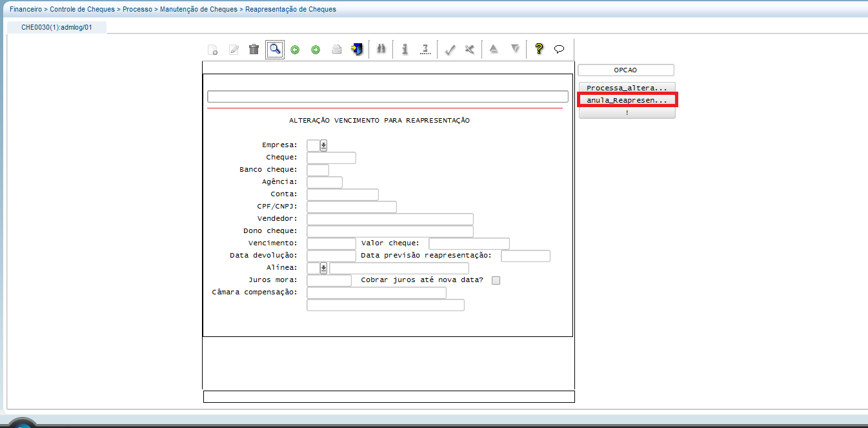This screenshot has height=428, width=868.
Task: Click the Processa_altera... button
Action: (x=627, y=88)
